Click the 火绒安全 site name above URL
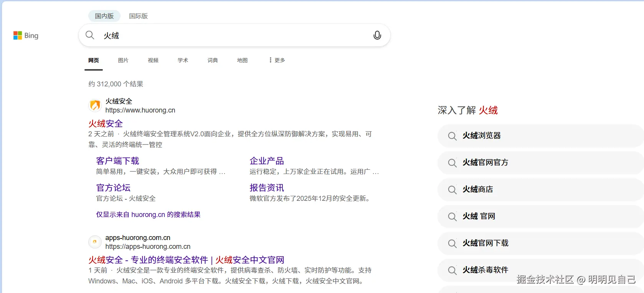The image size is (644, 293). [x=119, y=101]
